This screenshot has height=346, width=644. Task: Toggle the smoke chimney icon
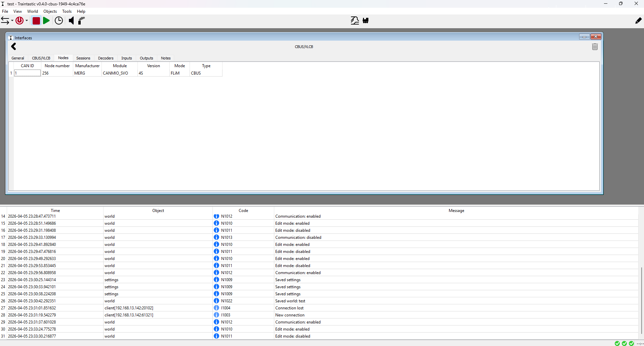[81, 21]
